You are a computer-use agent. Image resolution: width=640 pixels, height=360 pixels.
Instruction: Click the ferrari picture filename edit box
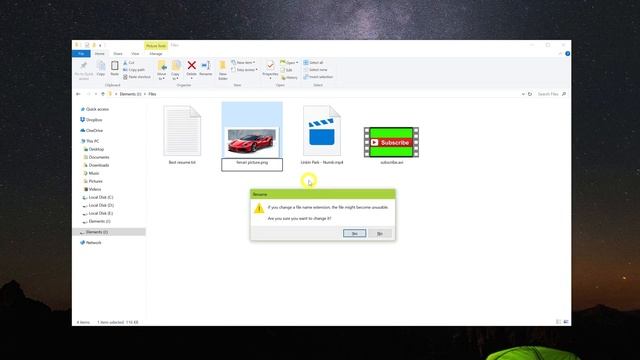252,164
